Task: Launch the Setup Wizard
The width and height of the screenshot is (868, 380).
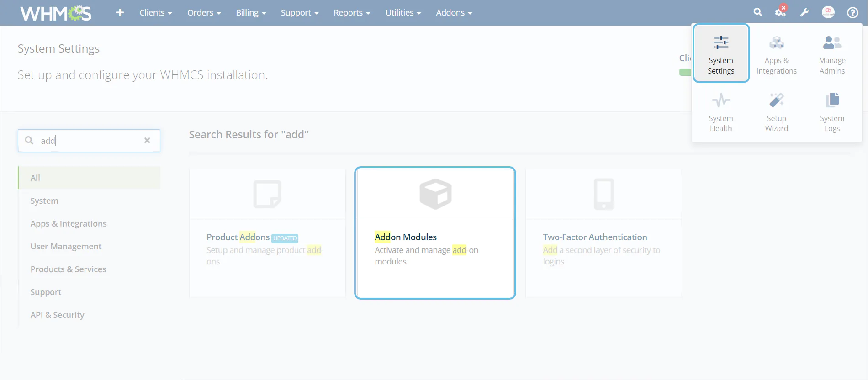Action: pyautogui.click(x=776, y=112)
